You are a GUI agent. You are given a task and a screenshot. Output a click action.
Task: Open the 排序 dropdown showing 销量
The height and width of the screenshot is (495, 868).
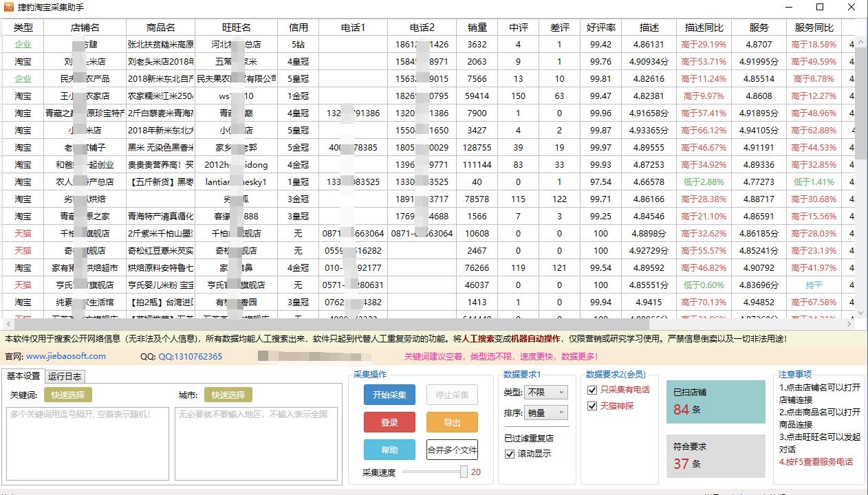pyautogui.click(x=546, y=412)
